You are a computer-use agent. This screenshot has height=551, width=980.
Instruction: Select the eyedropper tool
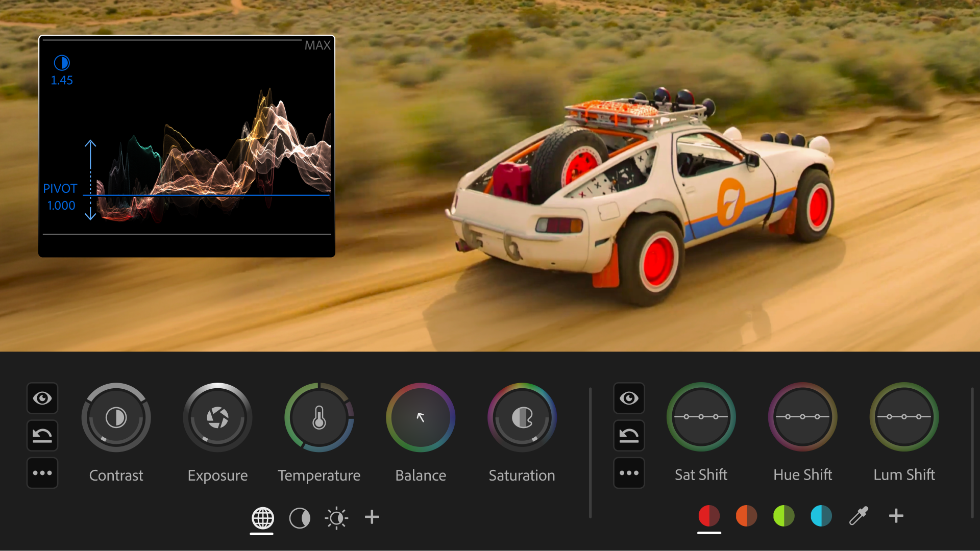[x=859, y=517]
